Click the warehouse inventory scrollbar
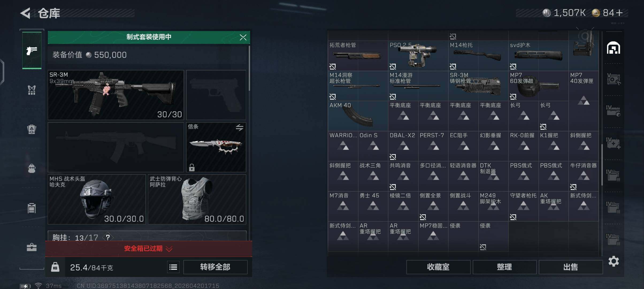644x289 pixels. click(x=601, y=165)
